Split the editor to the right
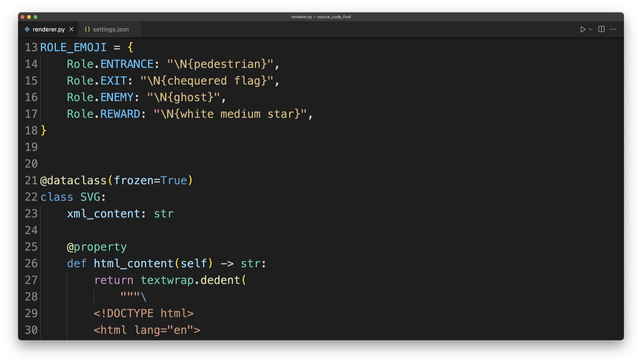642x364 pixels. coord(601,29)
